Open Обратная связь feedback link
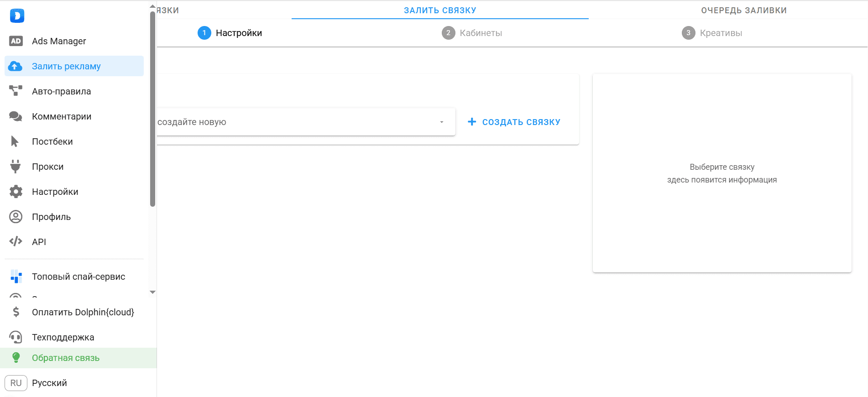 [66, 358]
